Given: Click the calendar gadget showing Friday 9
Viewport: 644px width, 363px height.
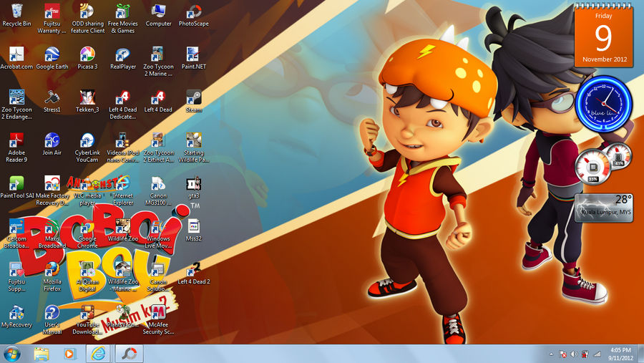Looking at the screenshot, I should (x=604, y=35).
